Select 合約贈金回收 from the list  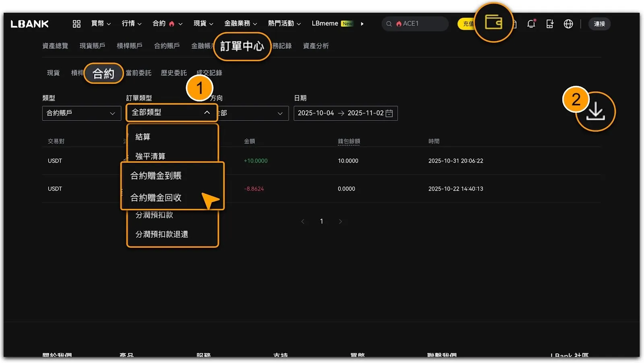coord(156,197)
